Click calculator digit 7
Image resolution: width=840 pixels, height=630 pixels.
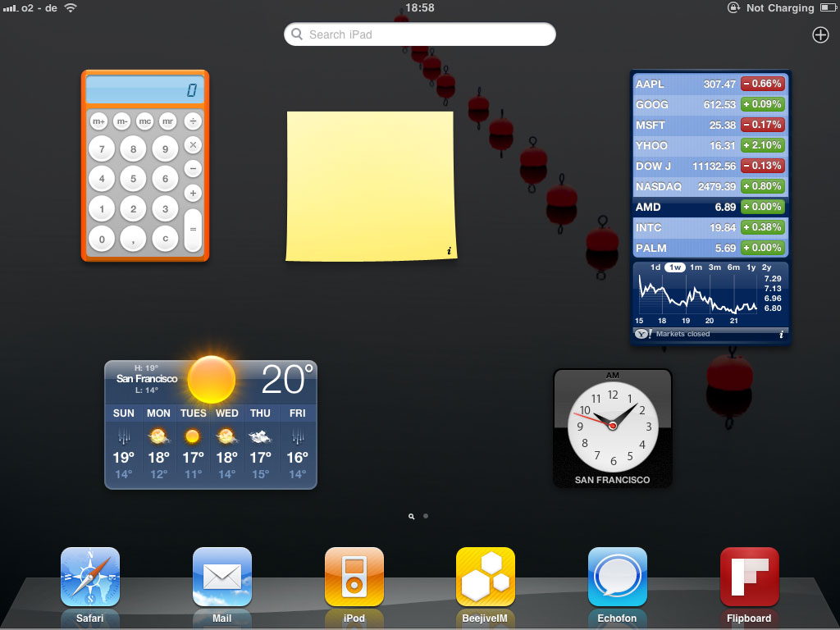coord(102,149)
